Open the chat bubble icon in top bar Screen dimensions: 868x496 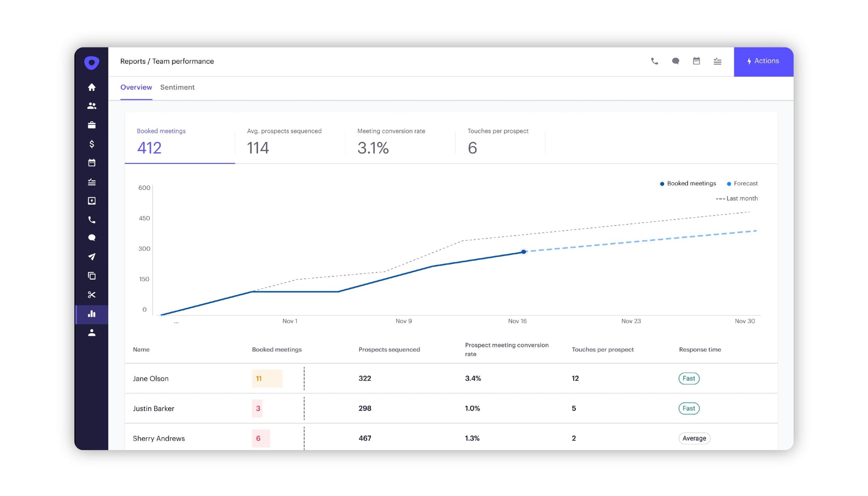click(x=676, y=61)
